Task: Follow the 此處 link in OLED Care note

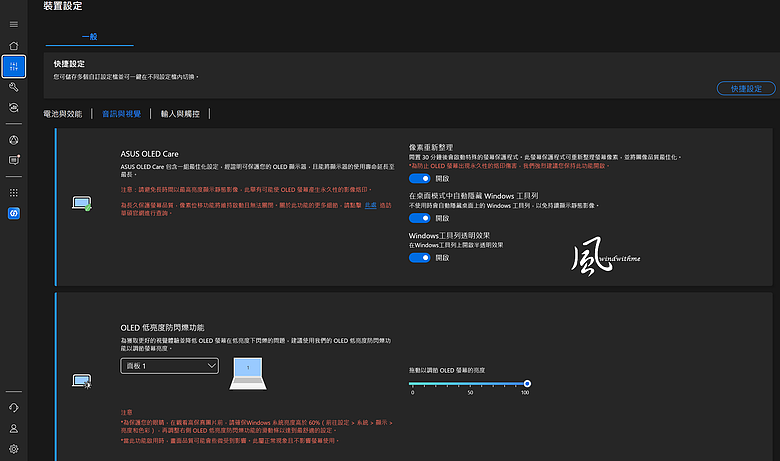Action: click(x=371, y=205)
